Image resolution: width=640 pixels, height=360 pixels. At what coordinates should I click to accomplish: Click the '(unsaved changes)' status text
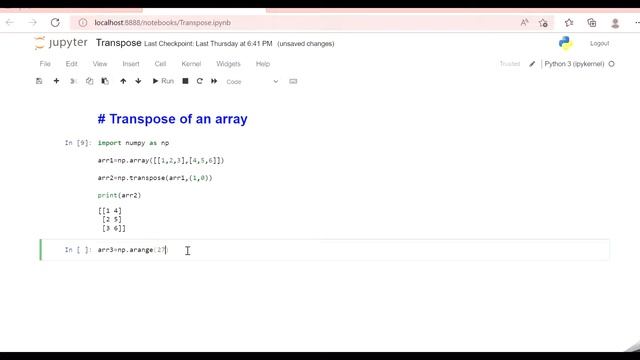[x=306, y=44]
